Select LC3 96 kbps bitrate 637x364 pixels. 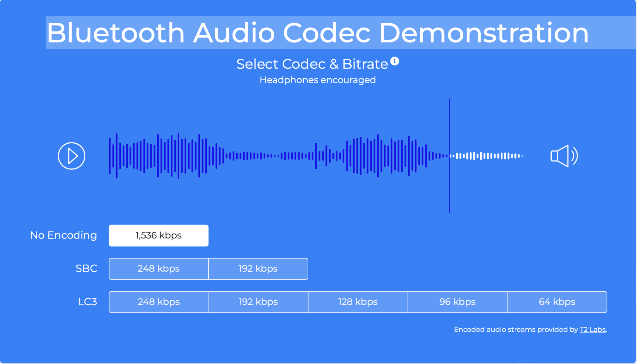point(457,302)
